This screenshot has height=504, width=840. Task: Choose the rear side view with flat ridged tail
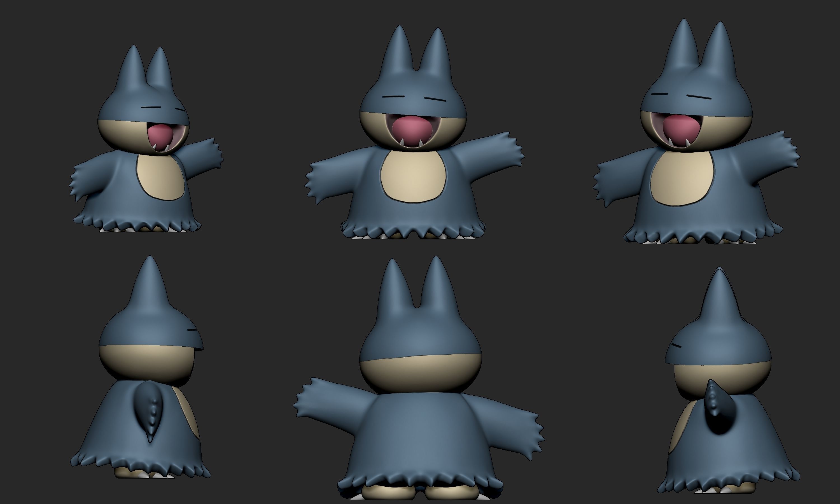[x=141, y=367]
